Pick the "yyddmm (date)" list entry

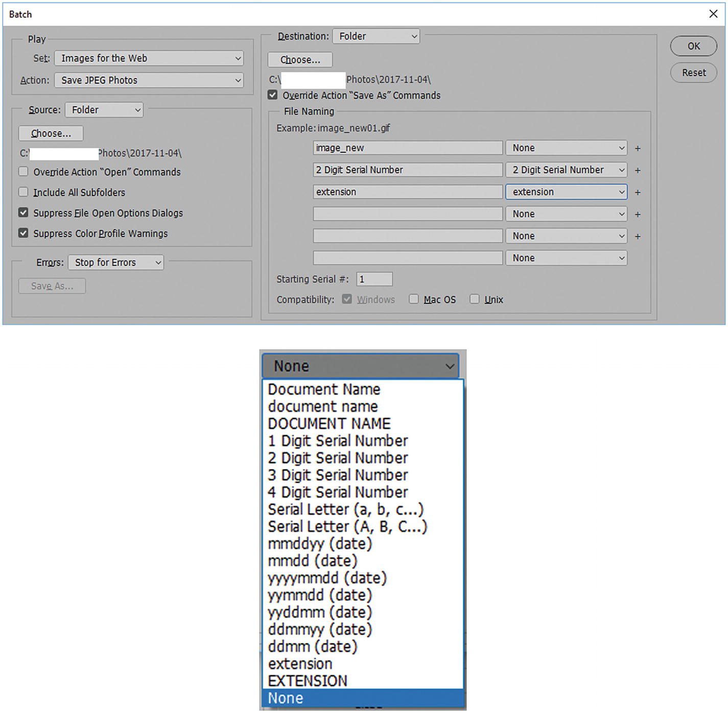pyautogui.click(x=363, y=613)
